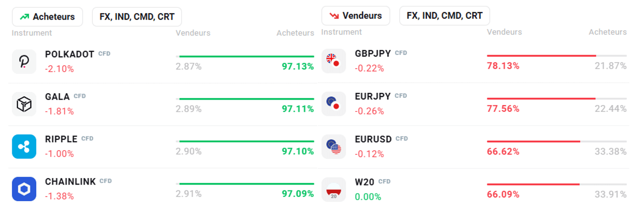The image size is (644, 212).
Task: Click the EURJPY red sentiment bar
Action: point(541,99)
